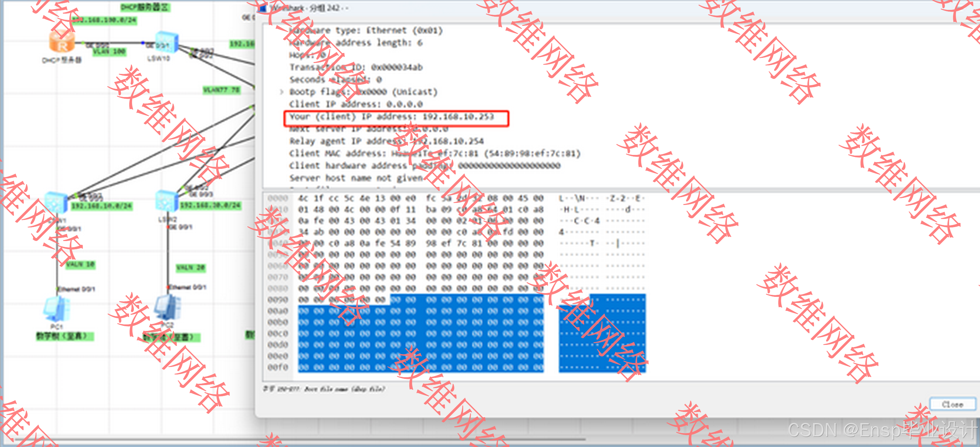Viewport: 980px width, 447px height.
Task: Select the Server host name not given line
Action: click(x=356, y=178)
